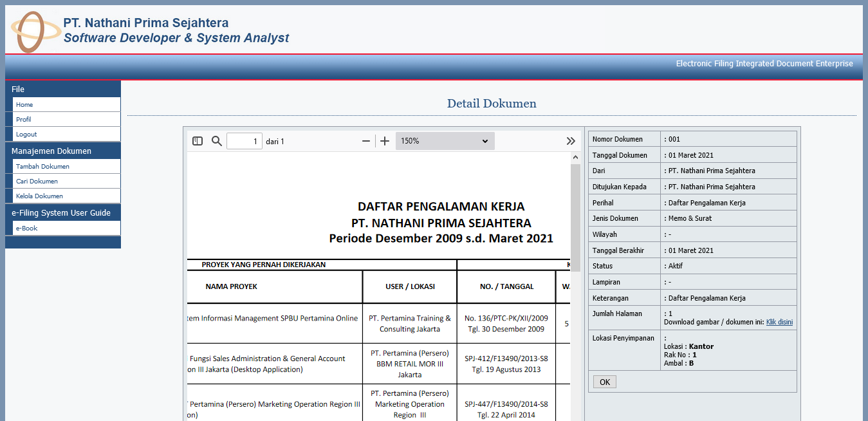The image size is (868, 421).
Task: Click the Lokasi Kantor text
Action: coord(688,346)
